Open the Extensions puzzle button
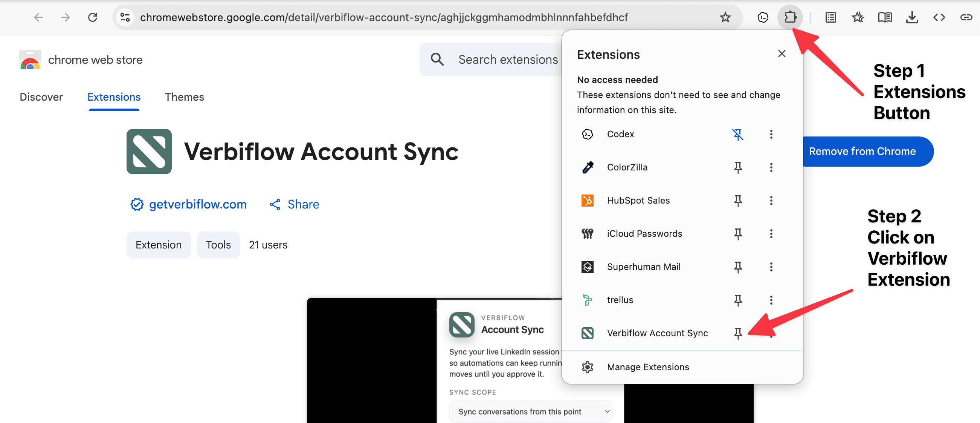The width and height of the screenshot is (980, 423). click(x=790, y=17)
